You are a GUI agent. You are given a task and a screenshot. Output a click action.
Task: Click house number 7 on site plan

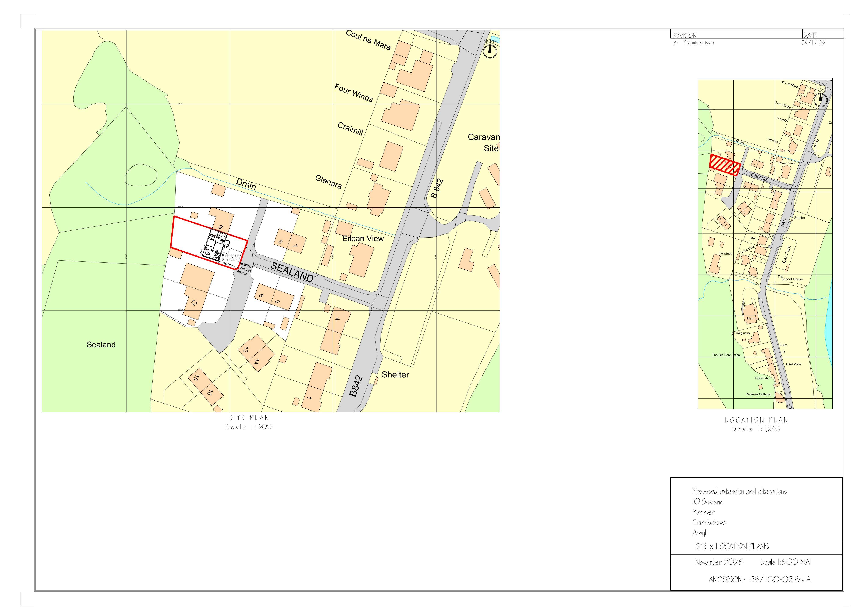[295, 246]
